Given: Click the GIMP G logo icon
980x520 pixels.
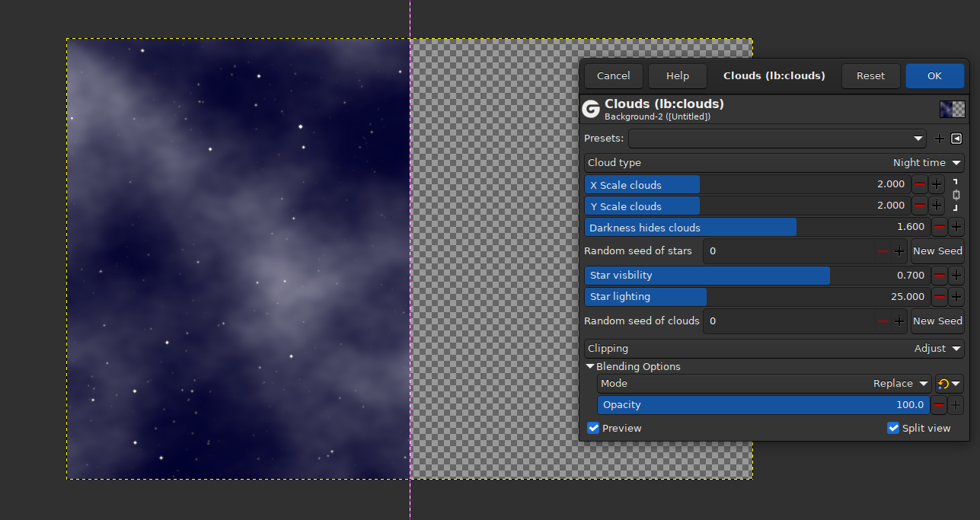Looking at the screenshot, I should click(x=591, y=109).
